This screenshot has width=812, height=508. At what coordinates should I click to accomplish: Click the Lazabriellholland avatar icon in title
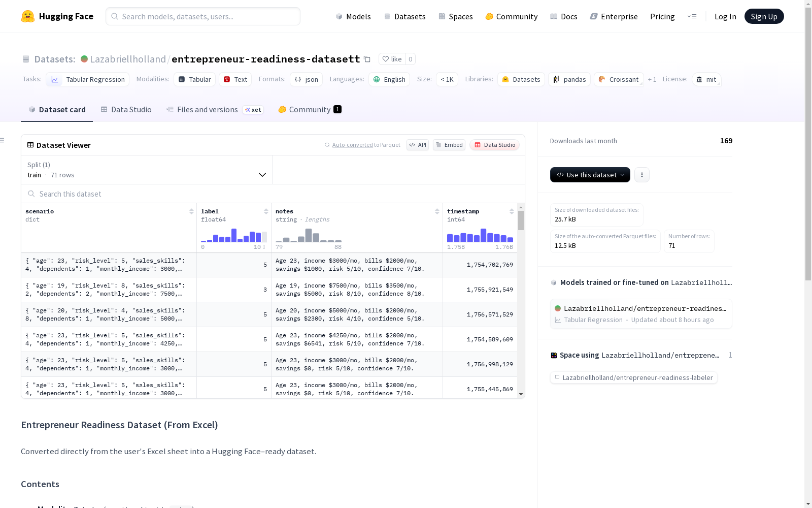84,59
